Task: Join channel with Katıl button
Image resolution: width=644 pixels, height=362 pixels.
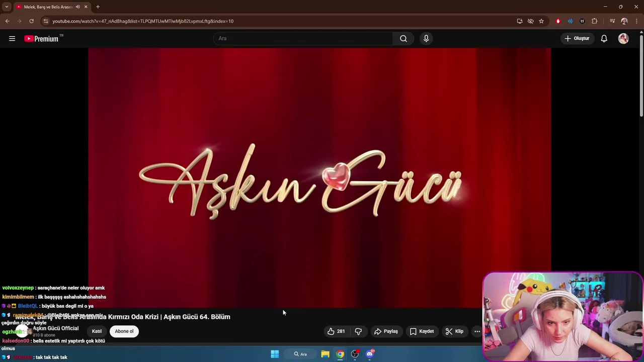Action: click(97, 331)
